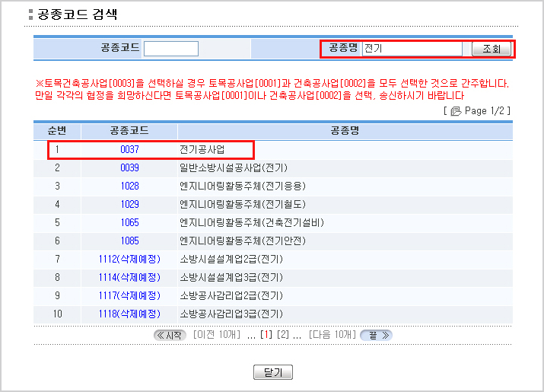Pick code 1118(삭제예정) link
The height and width of the screenshot is (392, 544).
point(129,314)
